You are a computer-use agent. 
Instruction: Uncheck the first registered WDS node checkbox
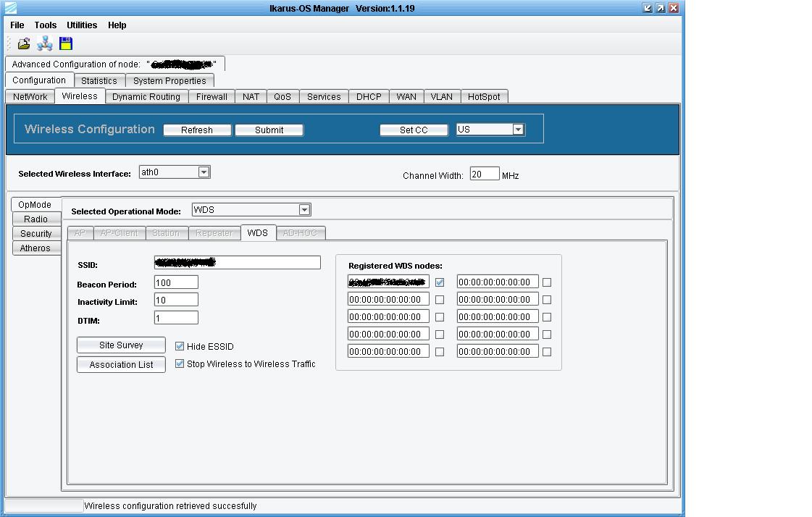(440, 282)
